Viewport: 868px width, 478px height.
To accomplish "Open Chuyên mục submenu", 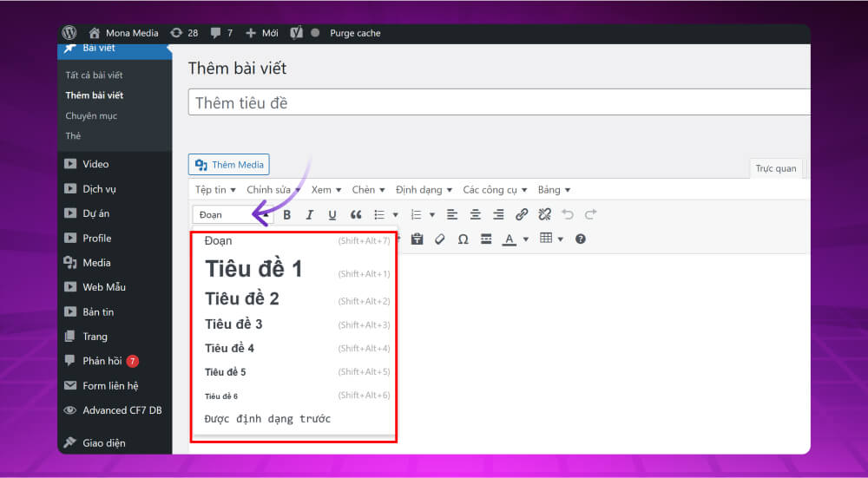I will [91, 115].
